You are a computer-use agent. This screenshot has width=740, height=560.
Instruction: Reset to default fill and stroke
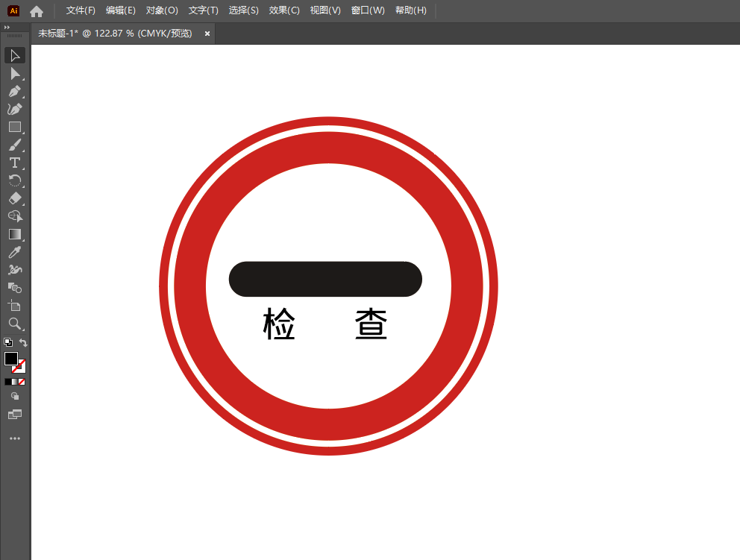7,342
